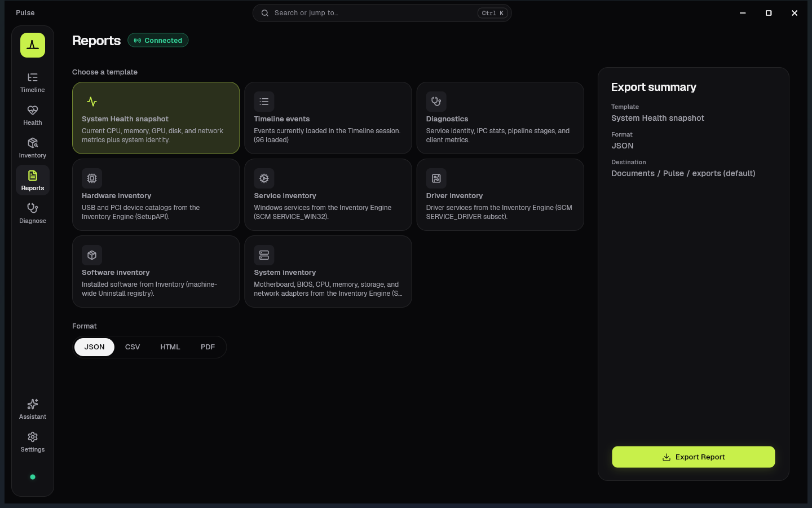Open Settings from the sidebar

pyautogui.click(x=33, y=442)
